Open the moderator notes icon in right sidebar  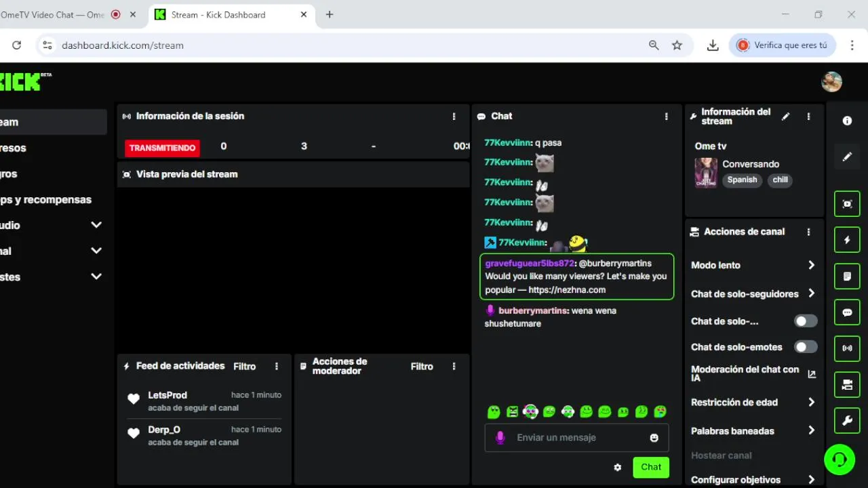847,276
